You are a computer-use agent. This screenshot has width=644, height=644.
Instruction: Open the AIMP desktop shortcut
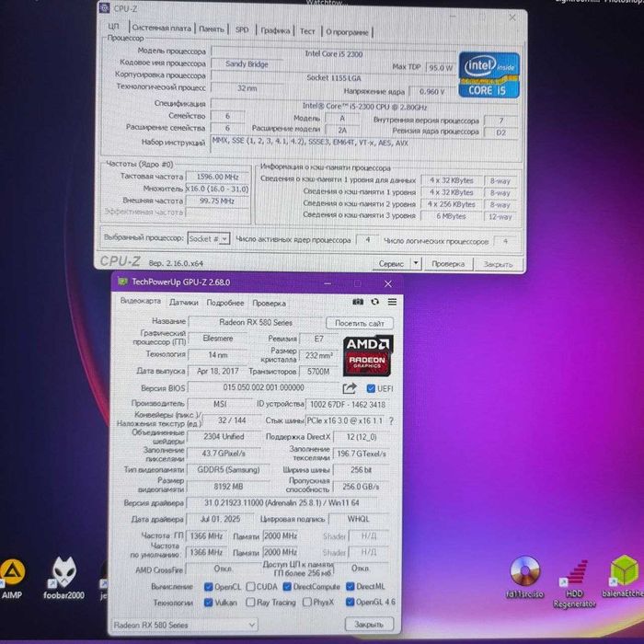pyautogui.click(x=11, y=579)
